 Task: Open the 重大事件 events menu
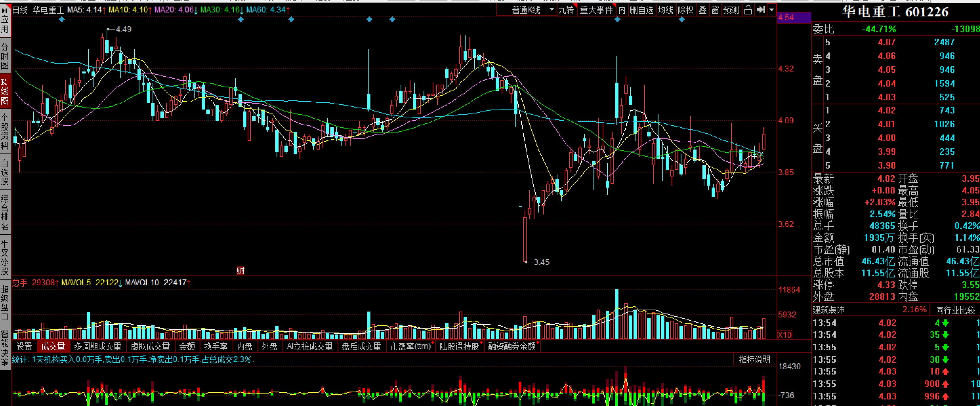pos(596,10)
